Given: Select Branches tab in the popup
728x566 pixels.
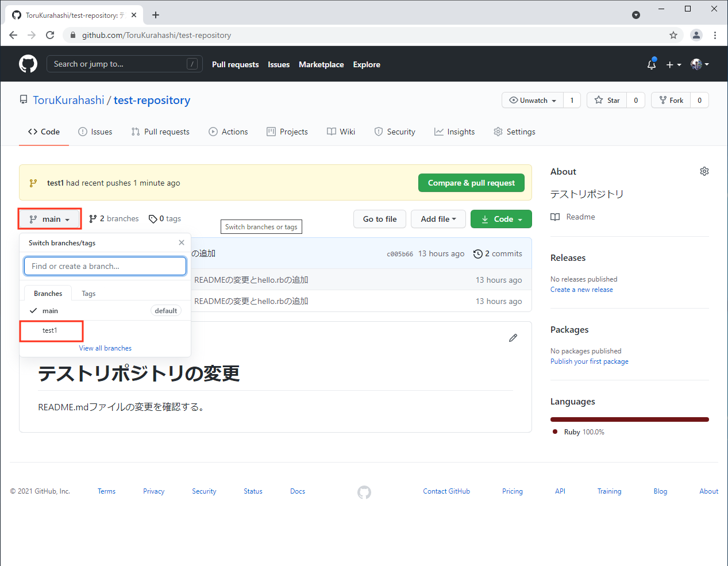Looking at the screenshot, I should tap(48, 294).
